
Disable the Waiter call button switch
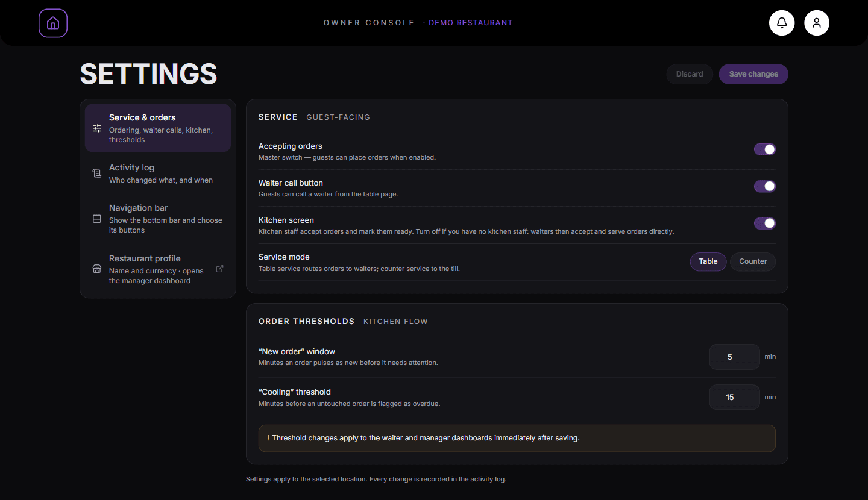(765, 186)
